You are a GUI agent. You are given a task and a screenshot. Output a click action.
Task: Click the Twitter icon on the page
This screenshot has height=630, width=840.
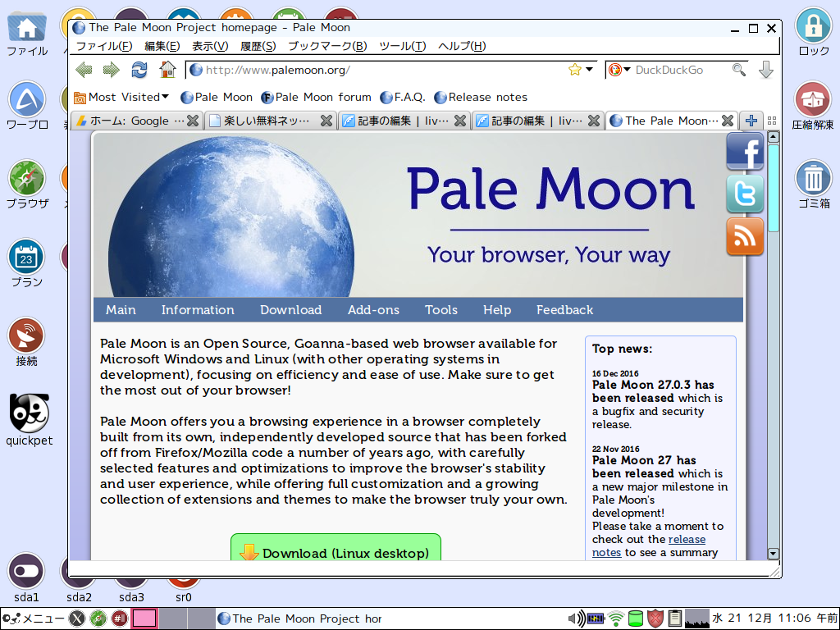745,194
